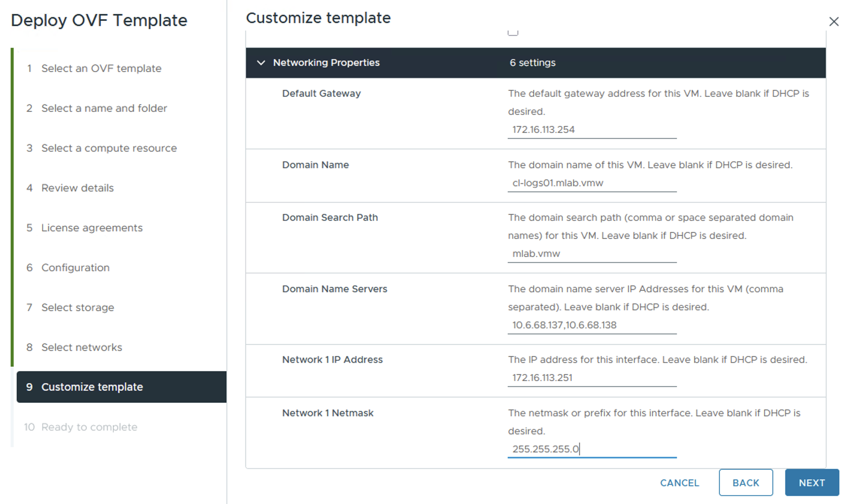This screenshot has width=844, height=504.
Task: Click the BACK button
Action: (x=745, y=483)
